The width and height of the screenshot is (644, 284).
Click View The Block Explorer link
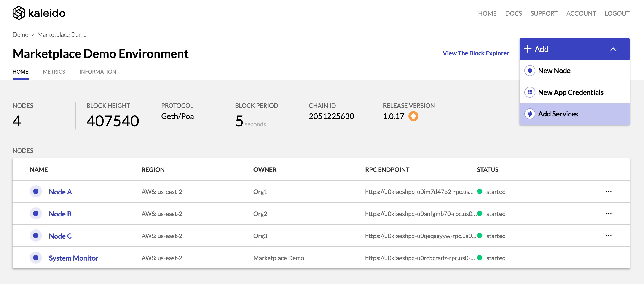tap(475, 53)
